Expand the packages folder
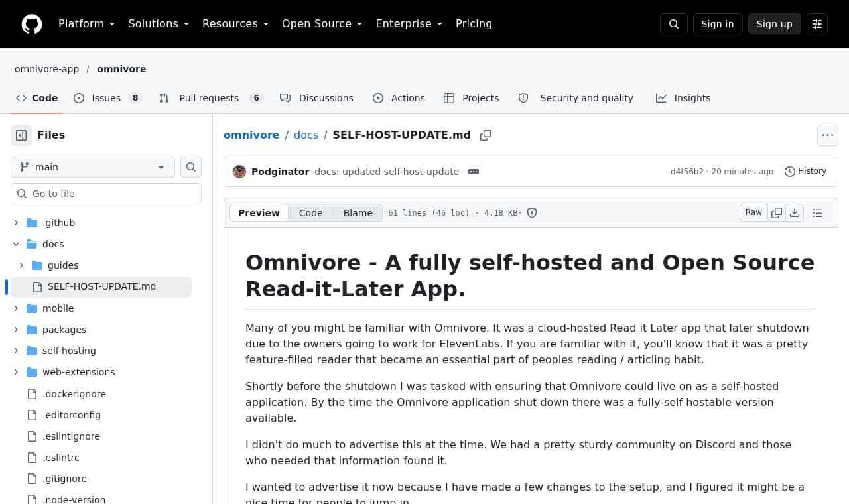Screen dimensions: 849x504 tap(16, 330)
